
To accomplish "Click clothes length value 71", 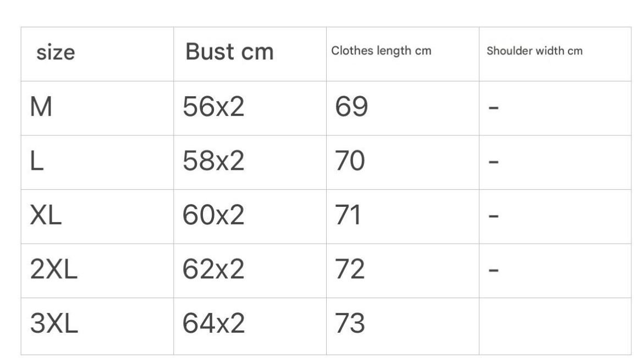I will click(x=349, y=217).
